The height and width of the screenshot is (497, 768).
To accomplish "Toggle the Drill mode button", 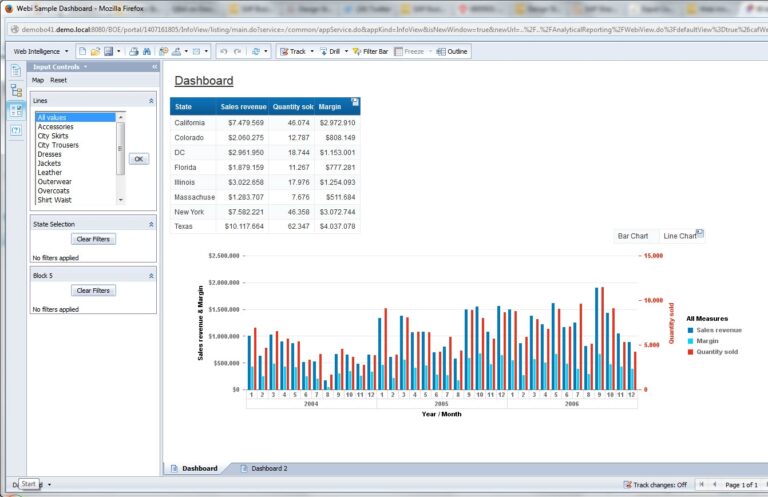I will [x=330, y=51].
